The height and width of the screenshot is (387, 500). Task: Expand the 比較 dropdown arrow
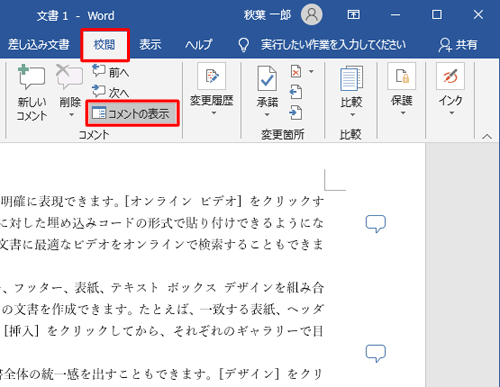(352, 115)
